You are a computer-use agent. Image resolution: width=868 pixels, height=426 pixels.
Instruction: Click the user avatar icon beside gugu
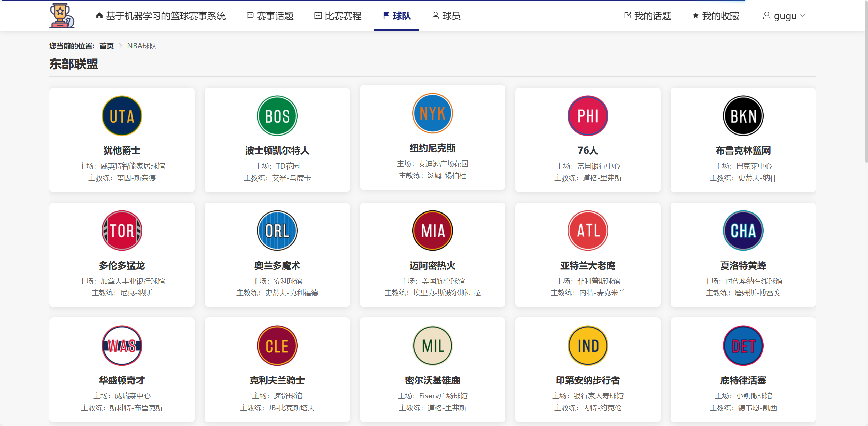click(x=766, y=16)
